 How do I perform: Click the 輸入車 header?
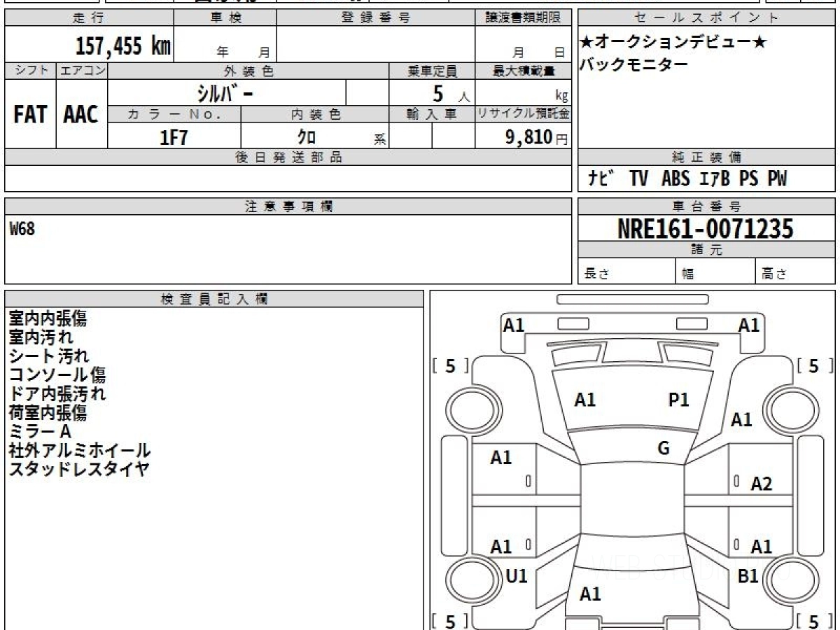click(432, 114)
